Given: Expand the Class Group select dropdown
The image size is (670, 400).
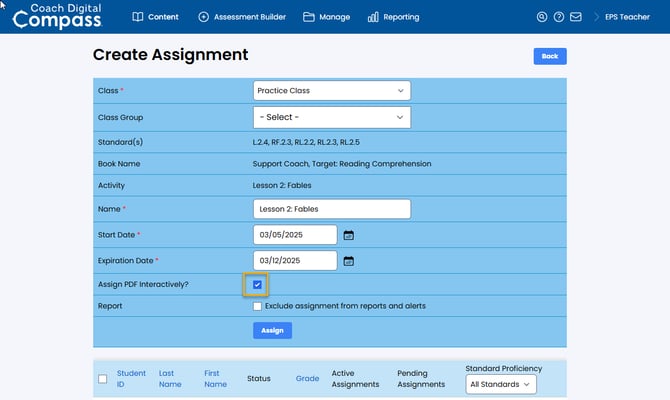Looking at the screenshot, I should 331,117.
